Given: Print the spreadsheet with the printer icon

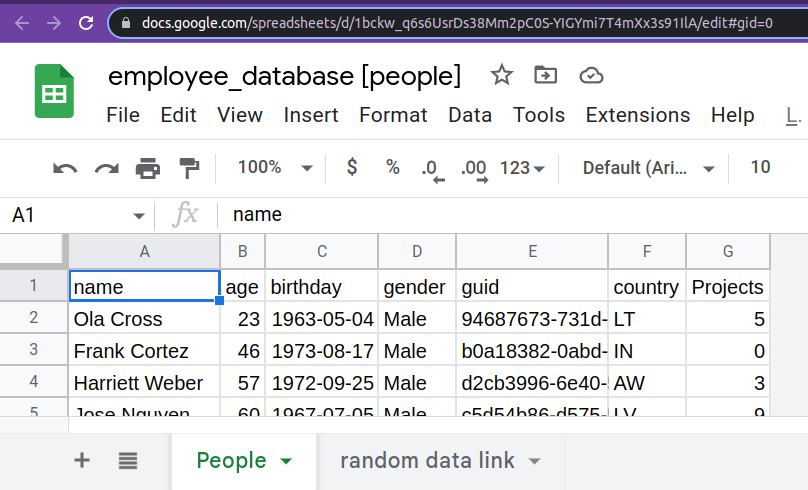Looking at the screenshot, I should (148, 168).
